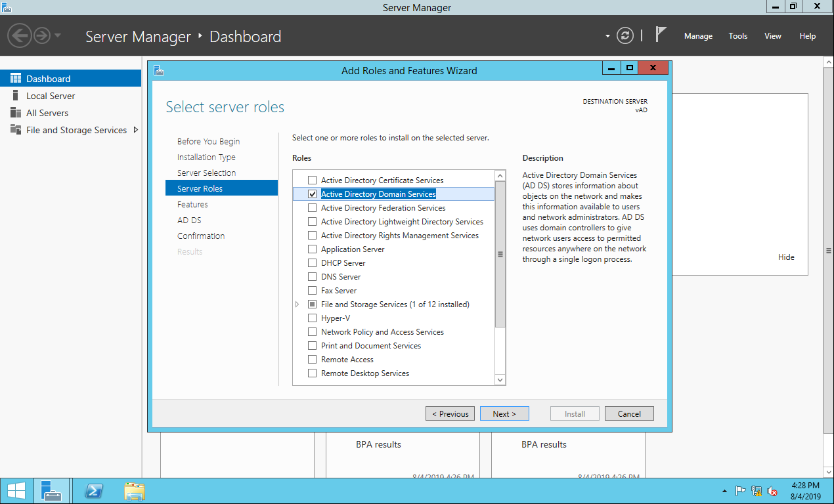Expand File and Storage Services role
Viewport: 834px width, 504px height.
coord(297,304)
